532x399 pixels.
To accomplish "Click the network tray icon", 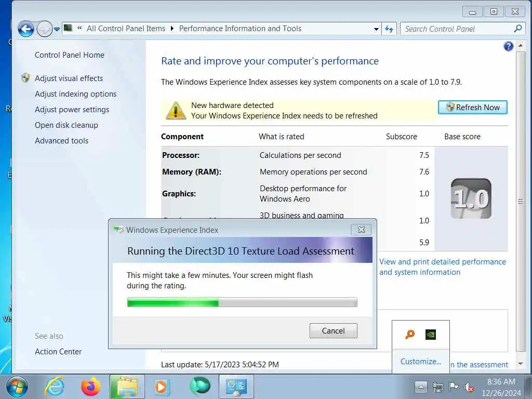I will point(437,387).
